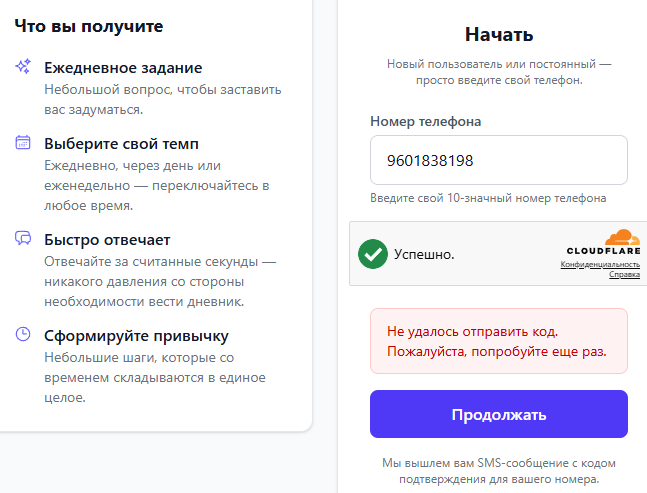Select the Сформируйте привычку feature title

[136, 335]
